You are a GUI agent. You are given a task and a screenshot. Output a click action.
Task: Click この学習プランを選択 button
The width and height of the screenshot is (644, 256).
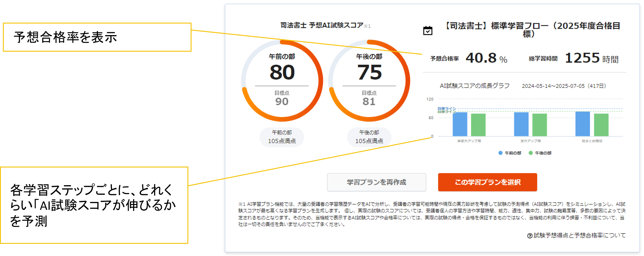pos(487,182)
